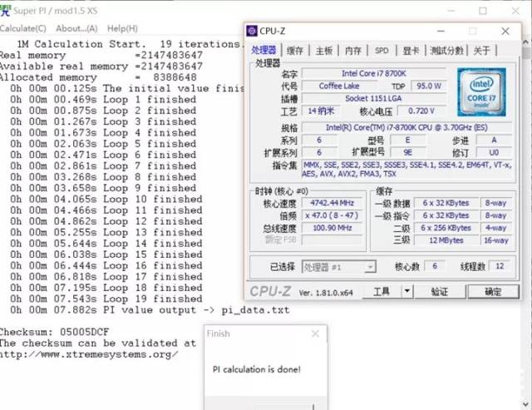Image resolution: width=532 pixels, height=410 pixels.
Task: Click the Super PI scrollbar down arrow
Action: click(x=526, y=404)
